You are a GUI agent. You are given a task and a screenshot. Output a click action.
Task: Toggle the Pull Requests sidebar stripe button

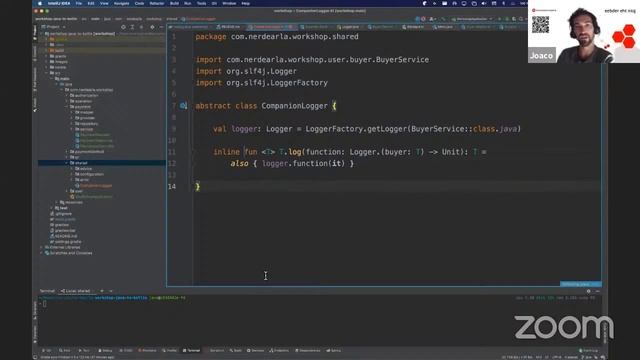coord(35,80)
